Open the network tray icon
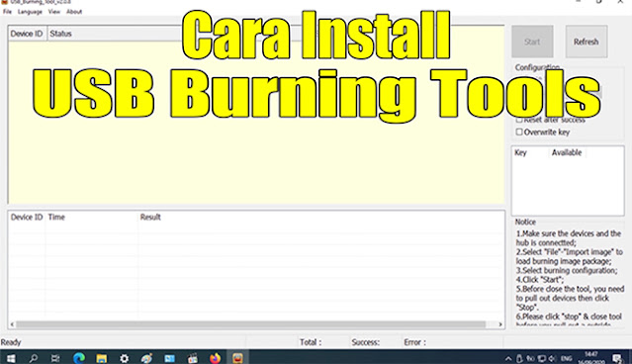Screen dimensions: 632x364 [542, 358]
